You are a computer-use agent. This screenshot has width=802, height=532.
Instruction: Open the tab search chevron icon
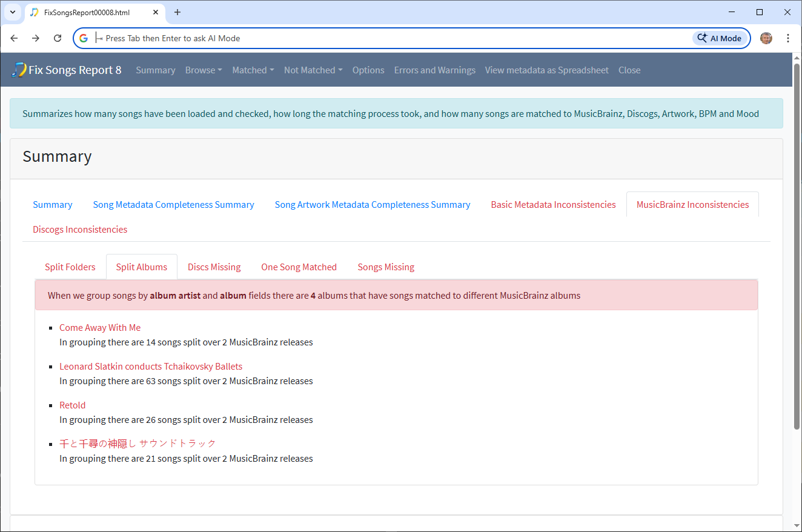coord(12,12)
